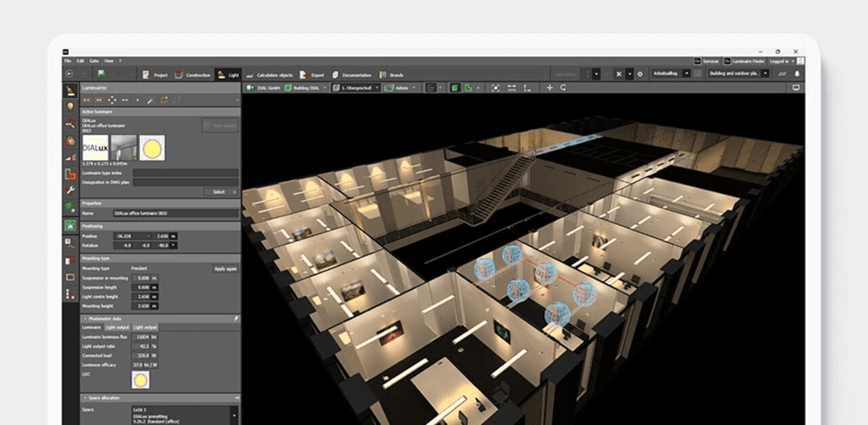868x425 pixels.
Task: Click the light bulb sidebar icon
Action: coord(71,106)
